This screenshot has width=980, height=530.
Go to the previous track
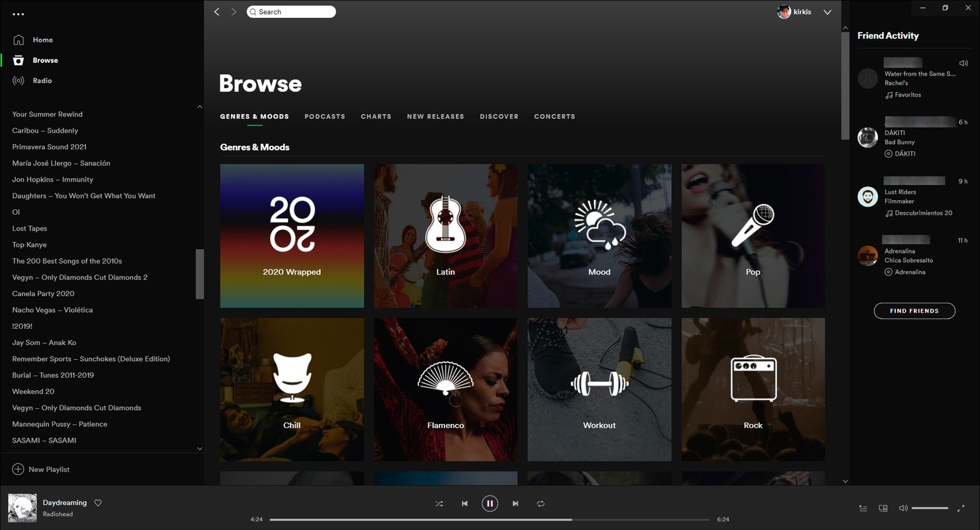pyautogui.click(x=465, y=503)
